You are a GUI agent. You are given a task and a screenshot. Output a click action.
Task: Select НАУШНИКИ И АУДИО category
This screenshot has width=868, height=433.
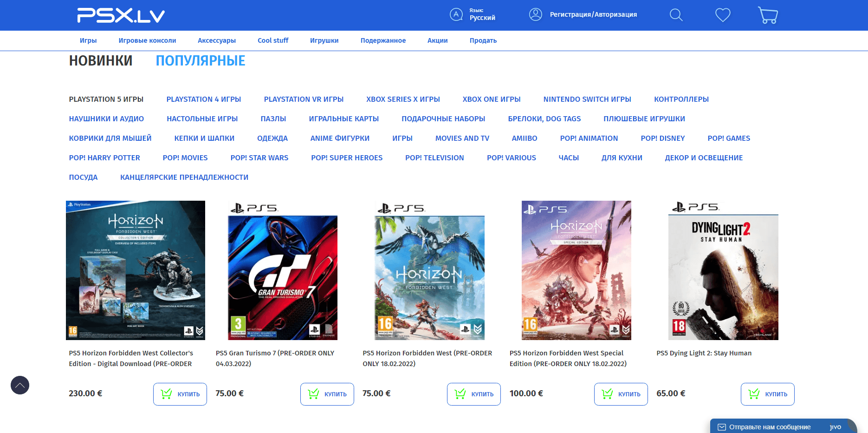[x=106, y=118]
